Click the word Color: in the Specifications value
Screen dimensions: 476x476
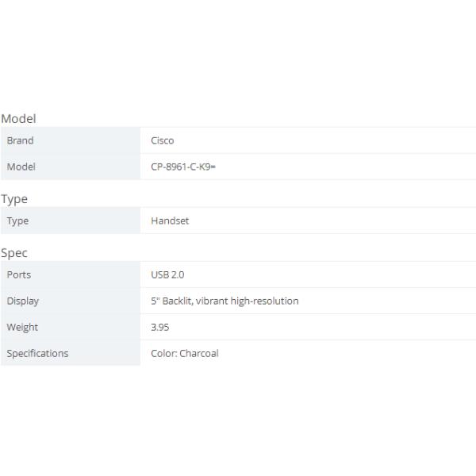click(x=163, y=353)
